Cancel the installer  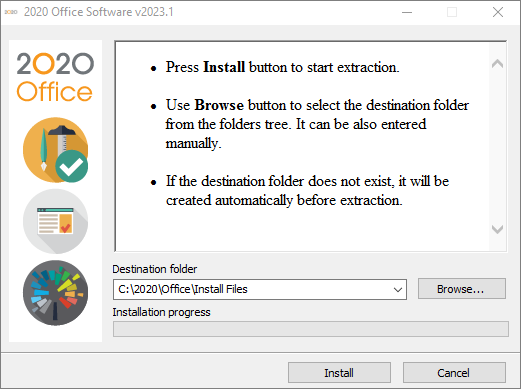coord(454,373)
